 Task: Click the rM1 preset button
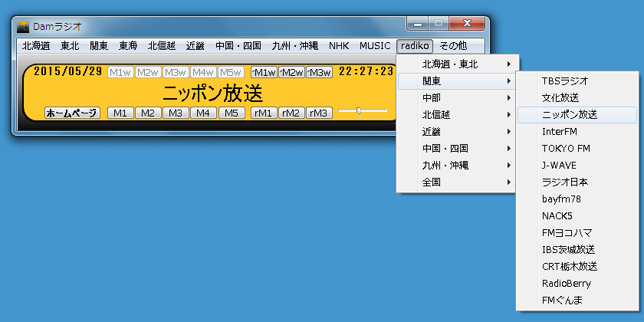click(264, 113)
